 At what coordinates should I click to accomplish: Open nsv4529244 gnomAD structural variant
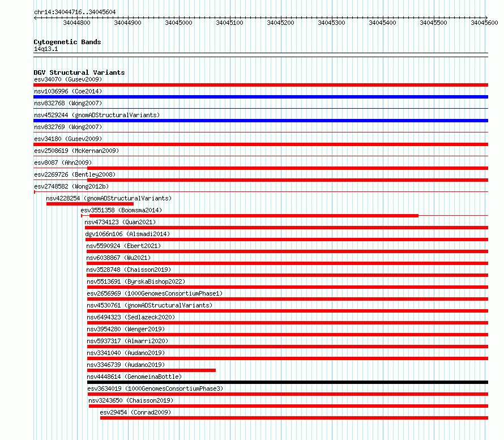tap(97, 115)
